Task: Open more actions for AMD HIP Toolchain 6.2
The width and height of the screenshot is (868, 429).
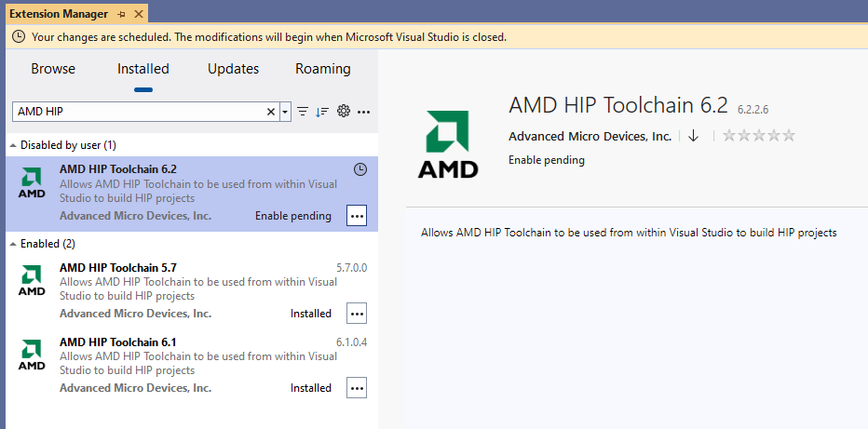Action: (357, 215)
